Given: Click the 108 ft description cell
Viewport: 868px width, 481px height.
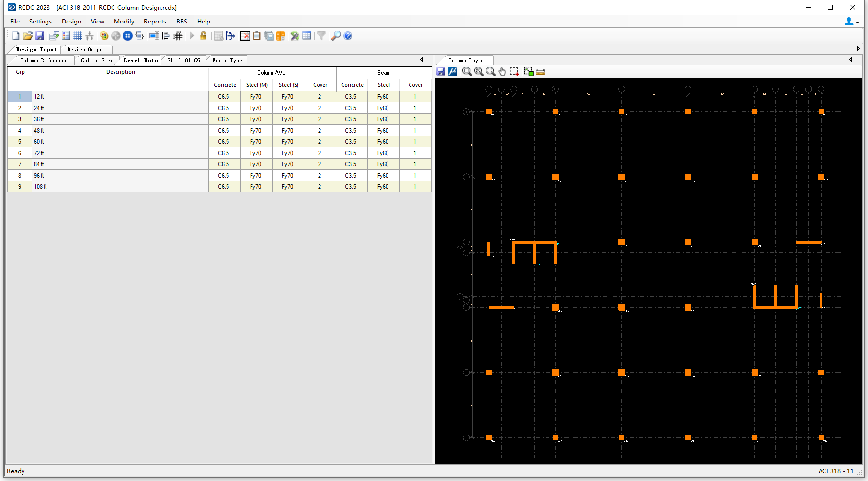Looking at the screenshot, I should (x=120, y=187).
